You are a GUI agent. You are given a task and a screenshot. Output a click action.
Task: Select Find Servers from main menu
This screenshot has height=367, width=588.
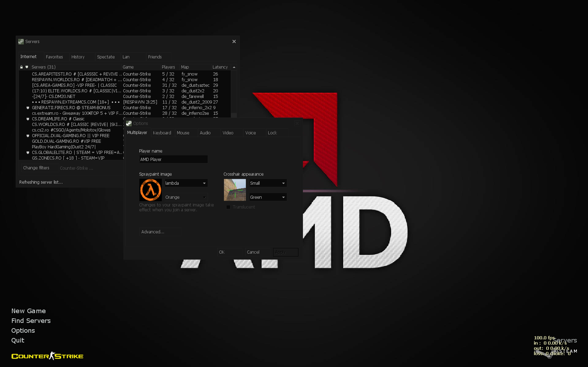(x=31, y=321)
